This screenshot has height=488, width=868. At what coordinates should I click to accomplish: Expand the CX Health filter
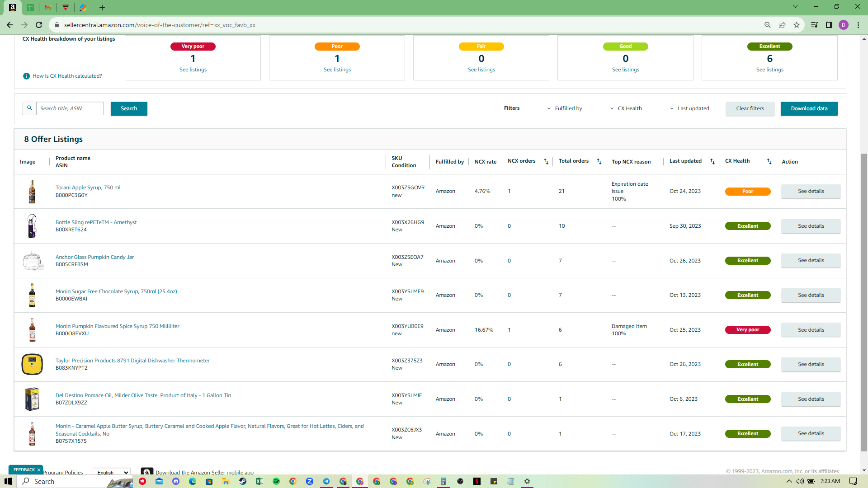(x=626, y=108)
